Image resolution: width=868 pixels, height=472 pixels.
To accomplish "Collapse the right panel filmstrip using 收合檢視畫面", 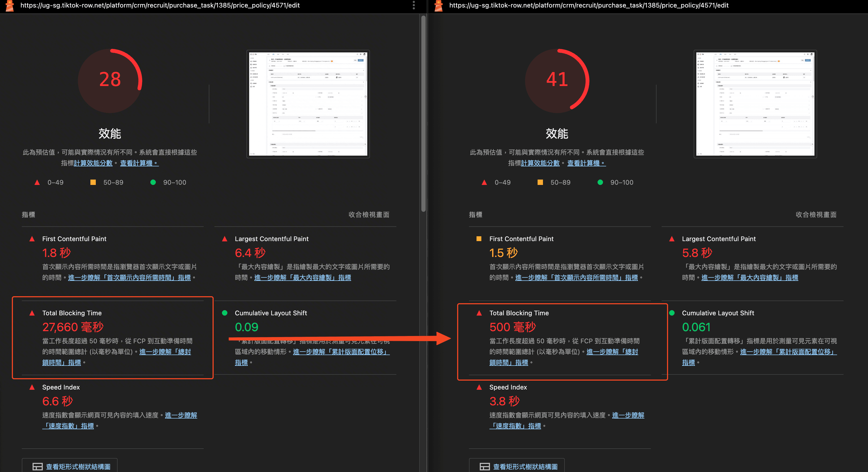I will pyautogui.click(x=816, y=215).
